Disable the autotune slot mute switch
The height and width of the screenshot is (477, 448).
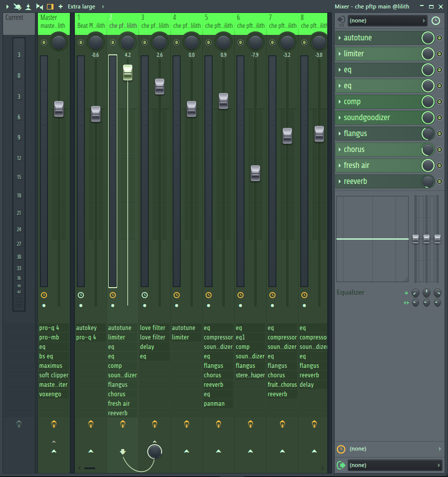pos(440,38)
